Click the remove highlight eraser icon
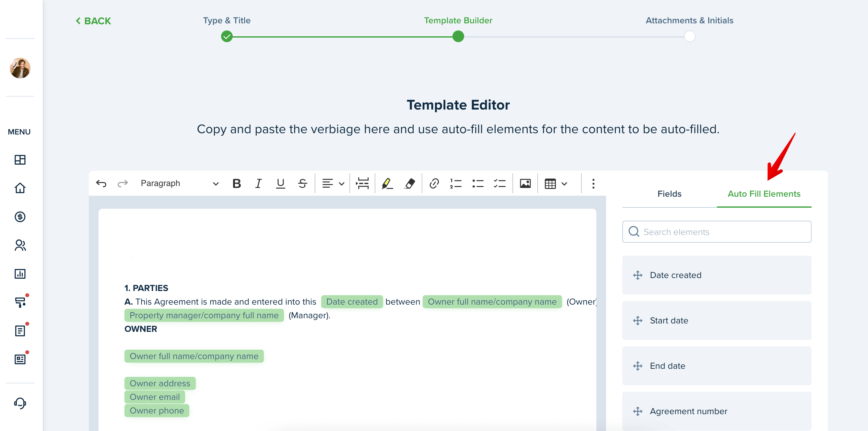The image size is (868, 431). [409, 183]
